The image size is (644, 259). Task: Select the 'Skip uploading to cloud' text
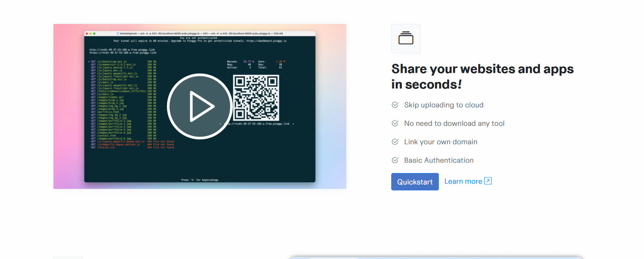click(444, 105)
